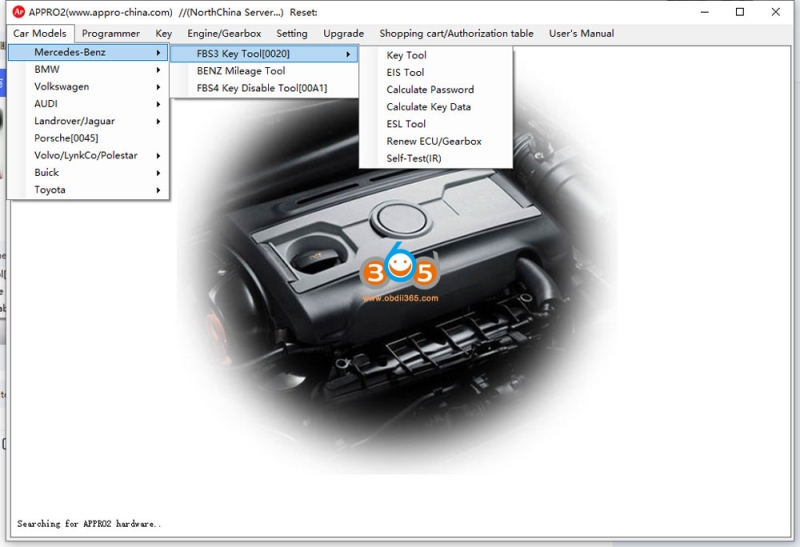The image size is (800, 547).
Task: Select Toyota in car models list
Action: [88, 190]
